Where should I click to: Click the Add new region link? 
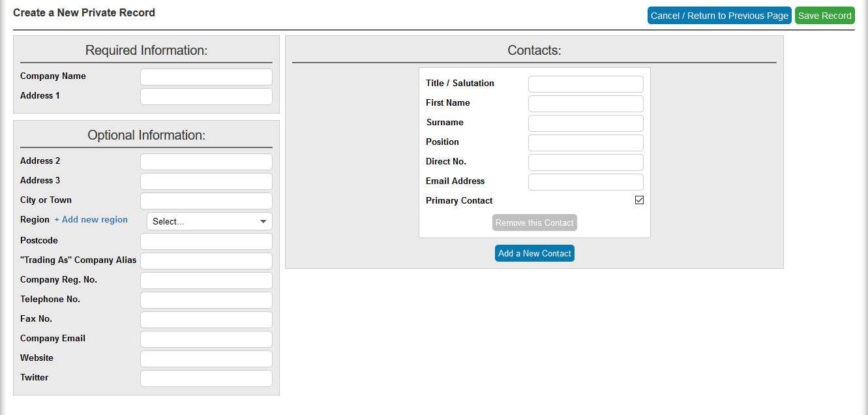pos(91,220)
